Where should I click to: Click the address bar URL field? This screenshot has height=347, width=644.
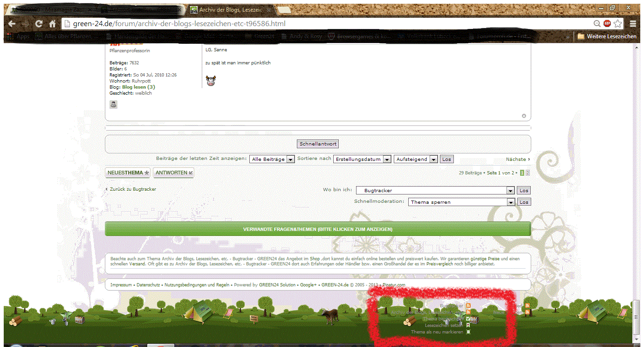(326, 24)
